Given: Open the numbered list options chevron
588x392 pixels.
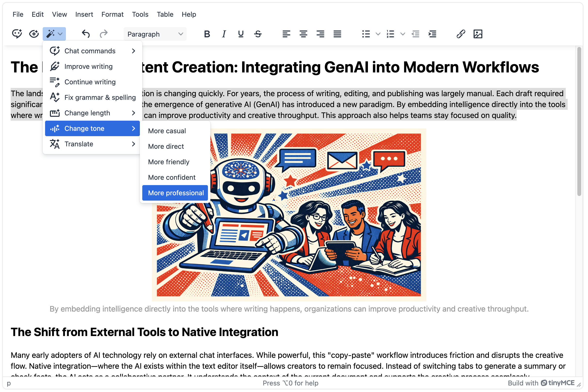Looking at the screenshot, I should pos(402,34).
